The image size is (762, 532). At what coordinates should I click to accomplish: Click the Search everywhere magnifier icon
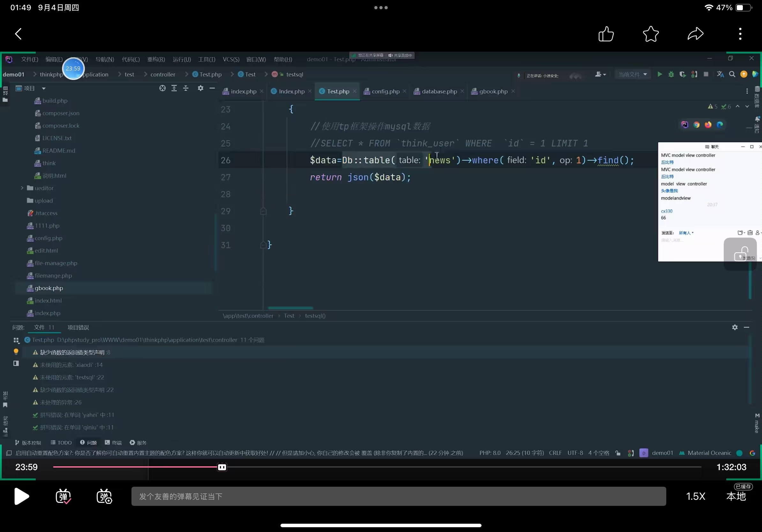click(x=732, y=74)
